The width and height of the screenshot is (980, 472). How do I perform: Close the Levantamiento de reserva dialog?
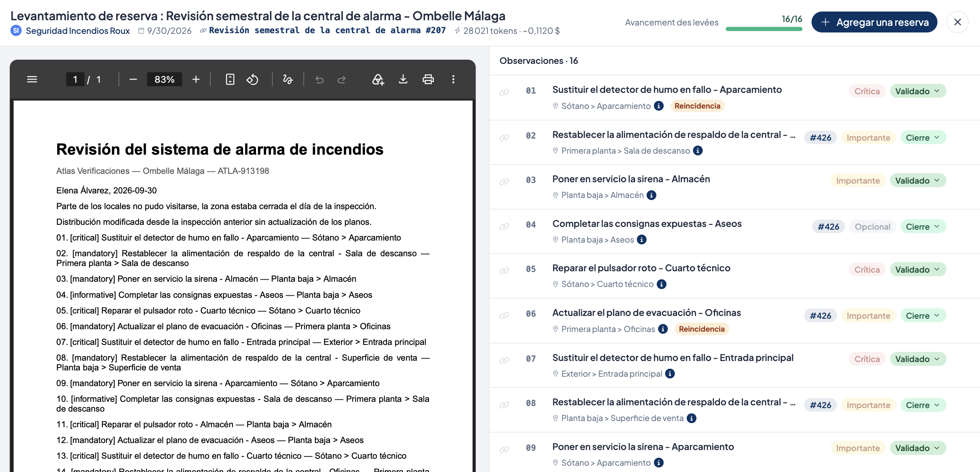point(957,22)
